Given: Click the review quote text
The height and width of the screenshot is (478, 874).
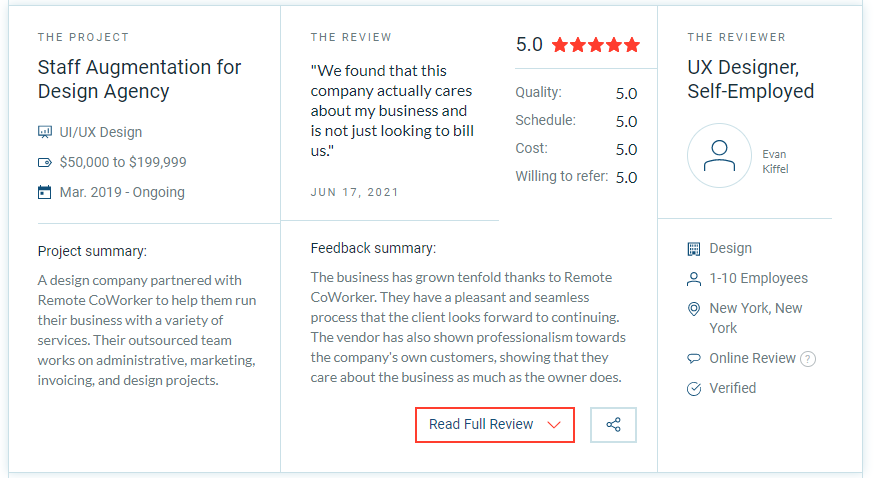Looking at the screenshot, I should (x=392, y=111).
